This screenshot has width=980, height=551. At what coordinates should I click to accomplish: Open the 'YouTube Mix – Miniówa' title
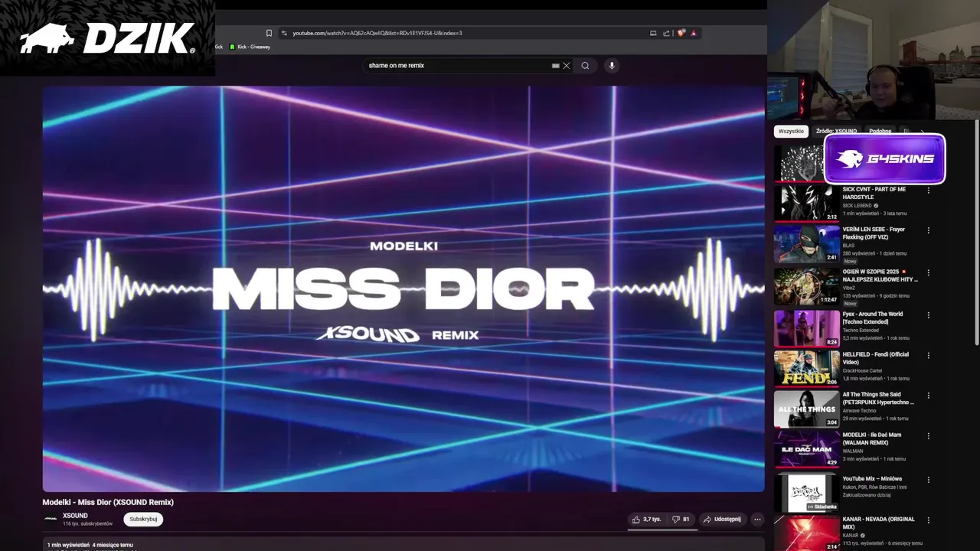click(873, 478)
